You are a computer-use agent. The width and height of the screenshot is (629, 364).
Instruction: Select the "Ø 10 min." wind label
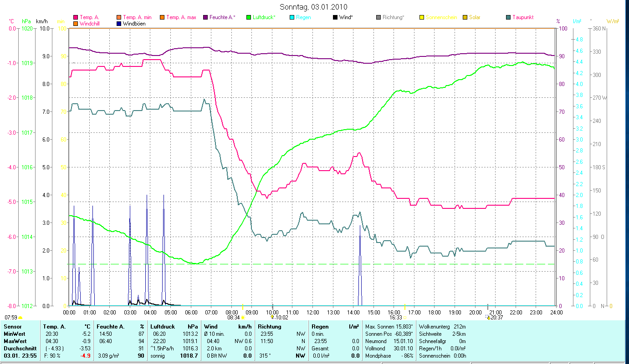[x=215, y=334]
